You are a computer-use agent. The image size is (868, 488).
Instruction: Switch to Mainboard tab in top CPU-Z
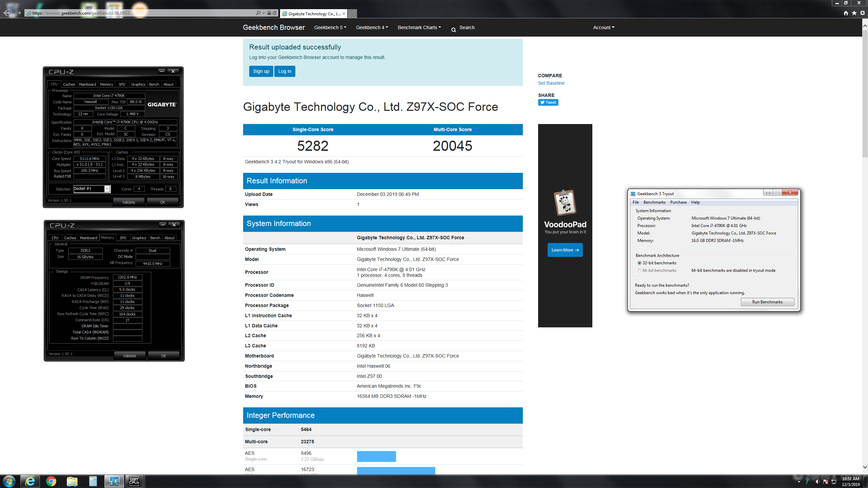(x=87, y=84)
